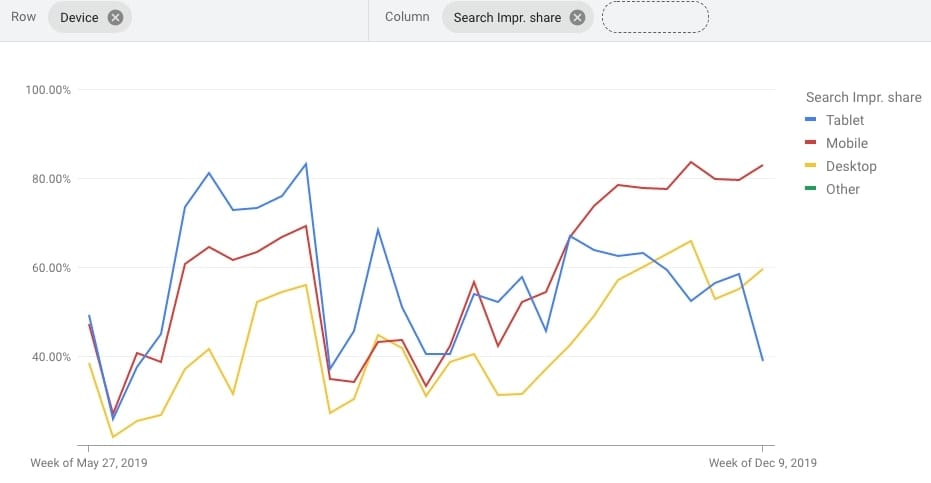Remove the Device row chip
931x483 pixels.
click(x=115, y=18)
